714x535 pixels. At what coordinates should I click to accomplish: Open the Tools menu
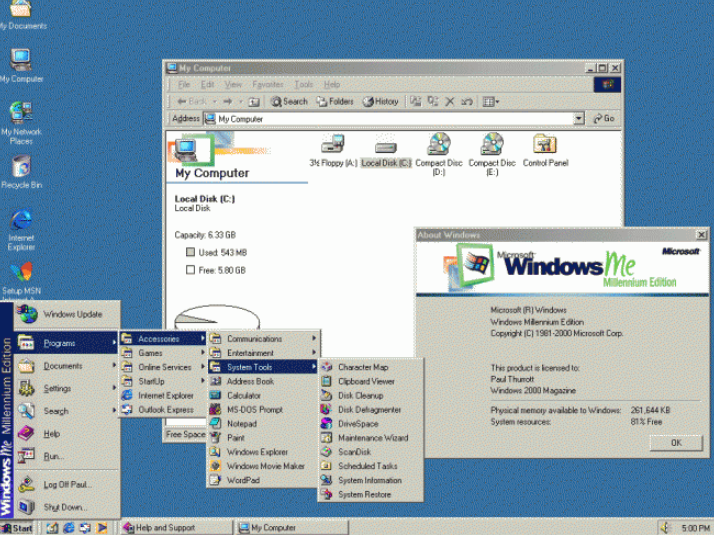[303, 84]
